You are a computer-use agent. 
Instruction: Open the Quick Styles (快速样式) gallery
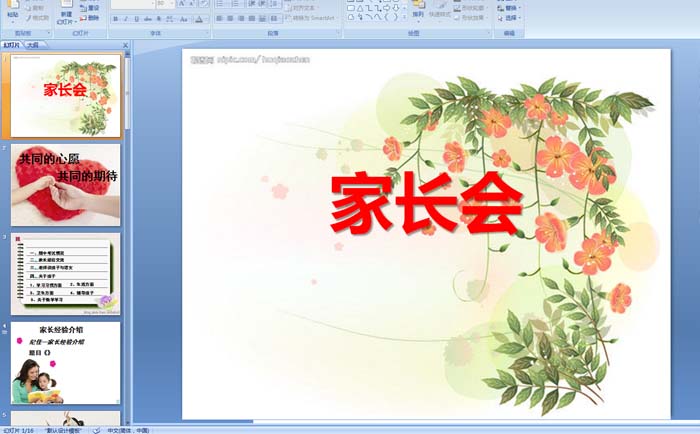tap(440, 13)
